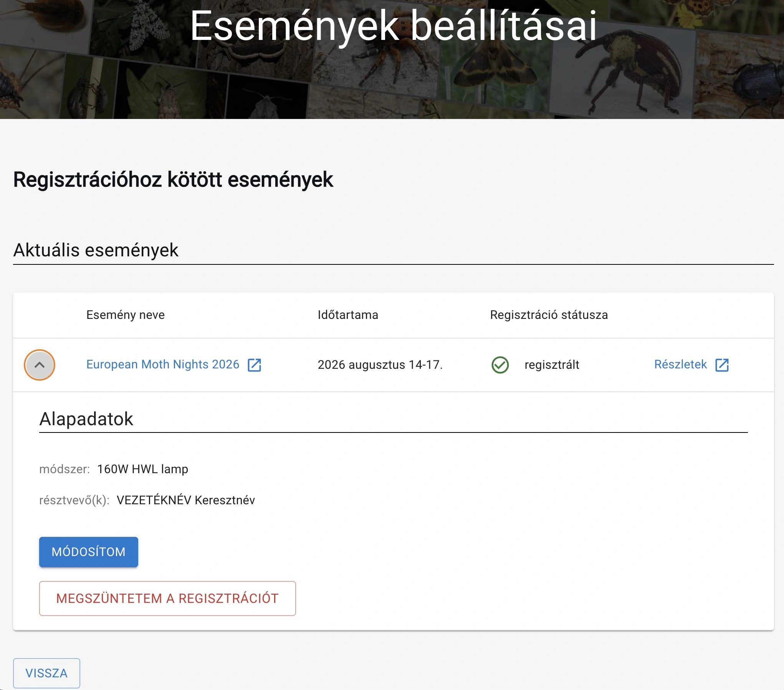Screen dimensions: 784x690
Task: Click the 'Regisztráció státusza' column header
Action: [x=549, y=315]
